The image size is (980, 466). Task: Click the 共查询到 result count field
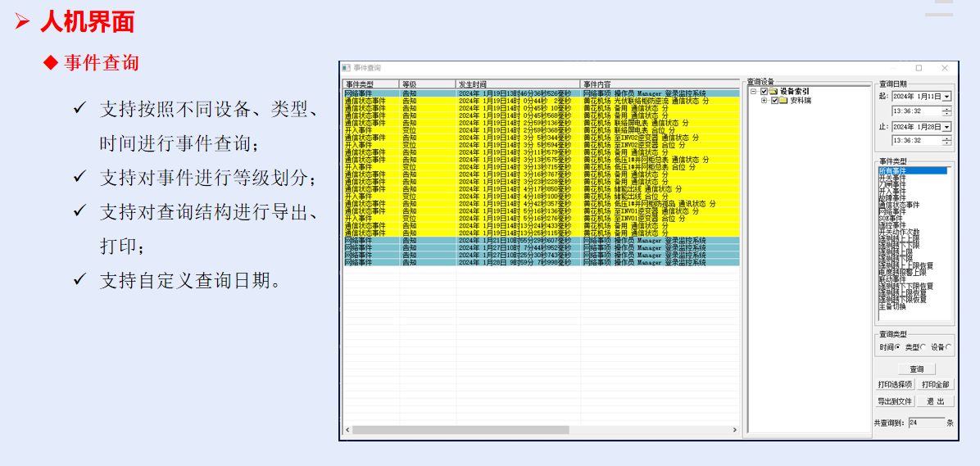(926, 423)
